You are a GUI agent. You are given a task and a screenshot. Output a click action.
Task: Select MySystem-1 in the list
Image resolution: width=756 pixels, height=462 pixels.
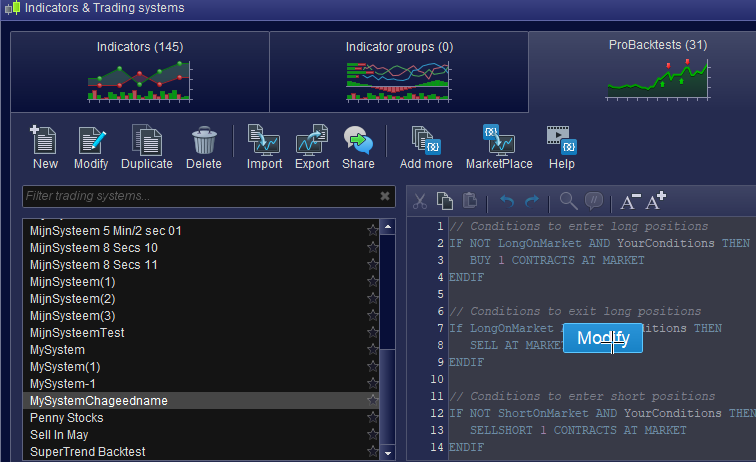tap(201, 384)
